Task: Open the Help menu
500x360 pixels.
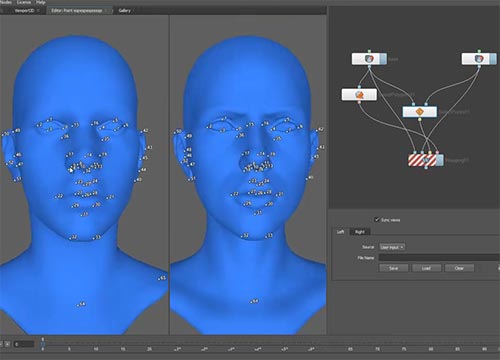Action: click(41, 2)
